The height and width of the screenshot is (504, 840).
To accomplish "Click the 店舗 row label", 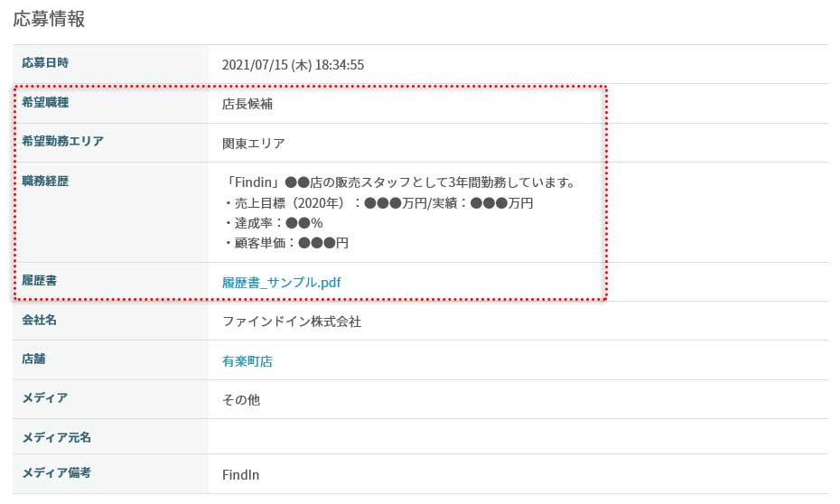I will pos(33,359).
